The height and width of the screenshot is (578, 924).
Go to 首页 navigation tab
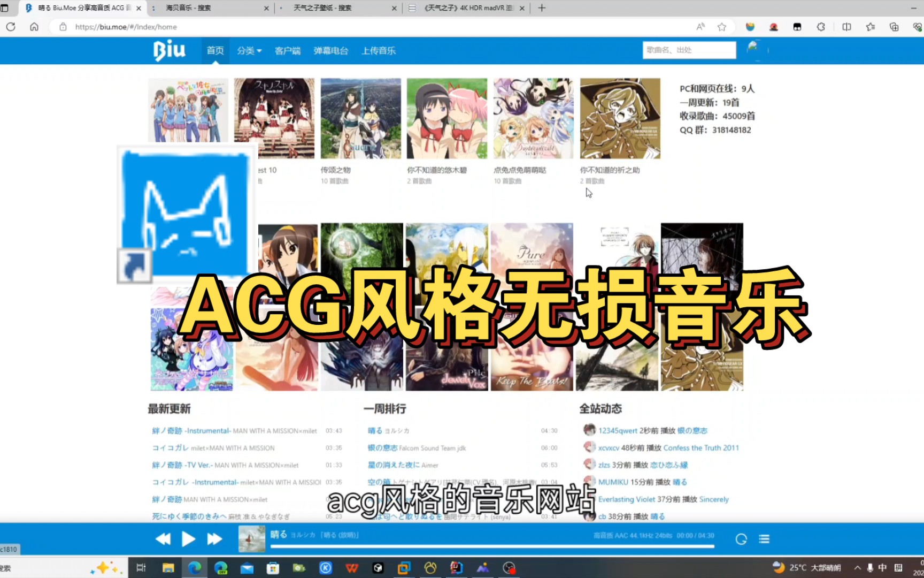[215, 50]
